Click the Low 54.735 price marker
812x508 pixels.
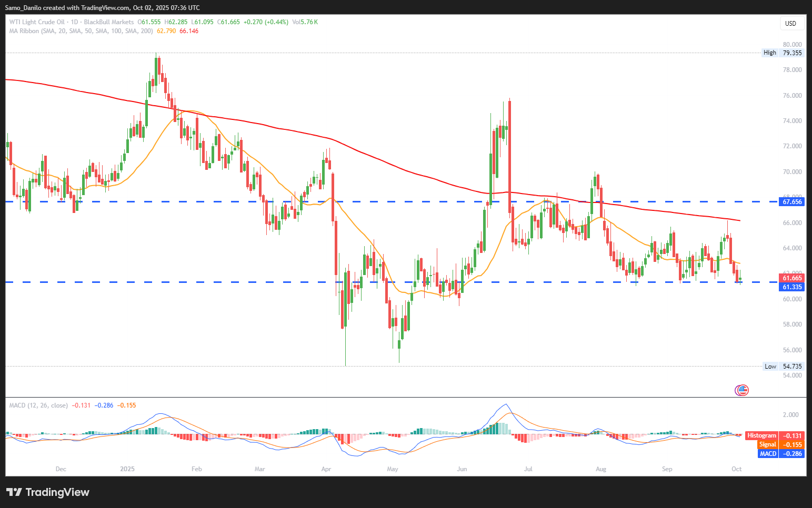point(784,367)
